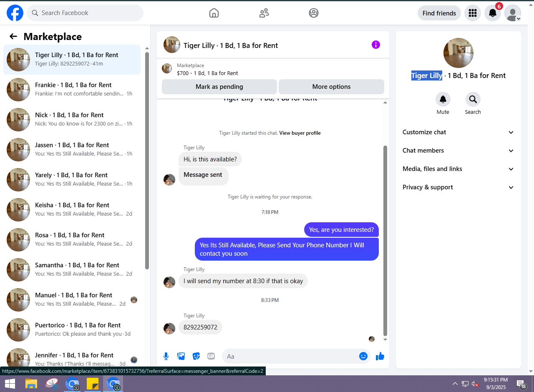Viewport: 534px width, 392px height.
Task: Open the Home feed icon
Action: [x=214, y=13]
